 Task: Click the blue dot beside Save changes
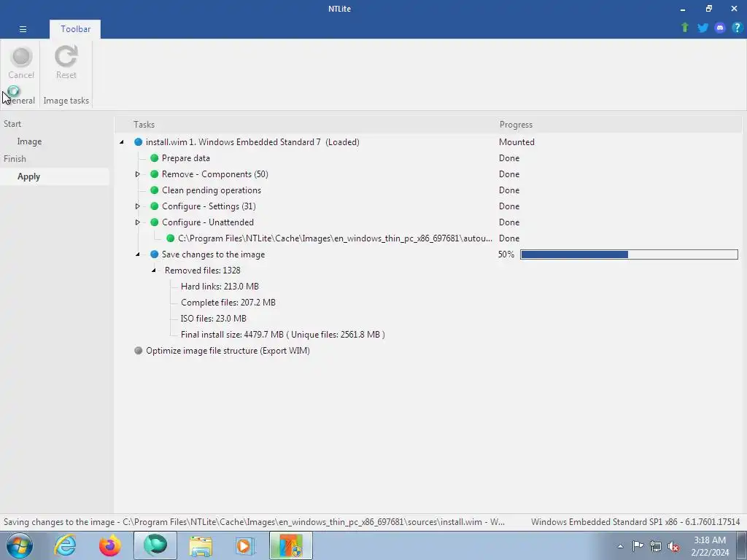[155, 254]
